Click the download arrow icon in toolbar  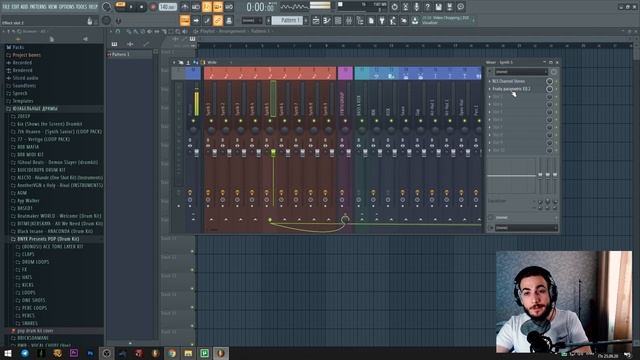coord(415,20)
